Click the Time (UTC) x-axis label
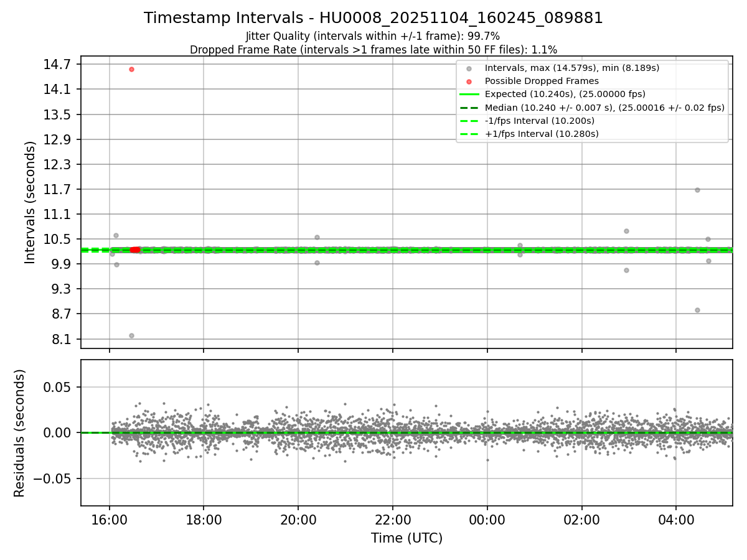The image size is (747, 560). click(x=406, y=538)
